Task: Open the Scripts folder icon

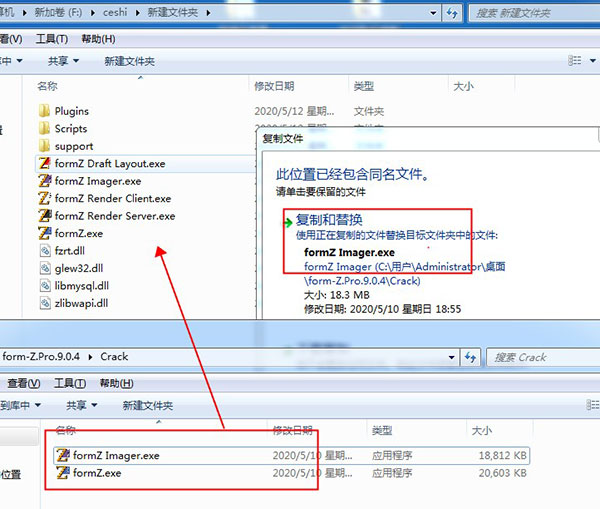Action: pyautogui.click(x=44, y=128)
